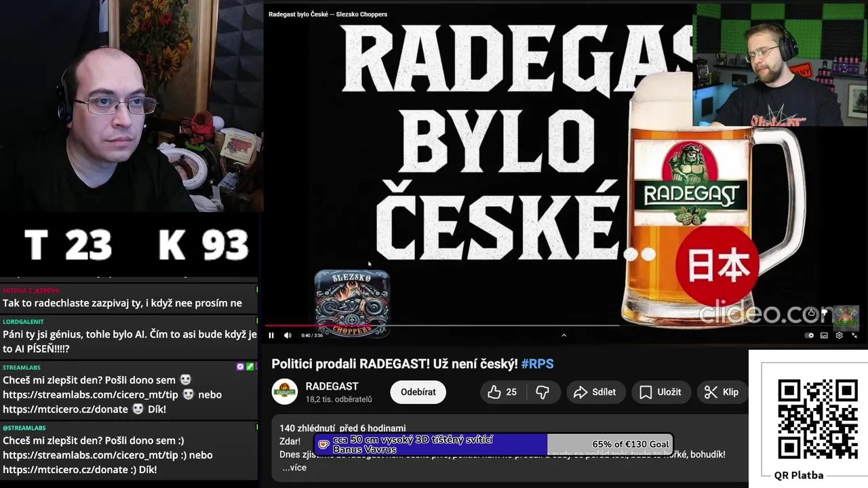
Task: Click "18,2 tis. odběratelů" subscriber count
Action: pyautogui.click(x=338, y=399)
